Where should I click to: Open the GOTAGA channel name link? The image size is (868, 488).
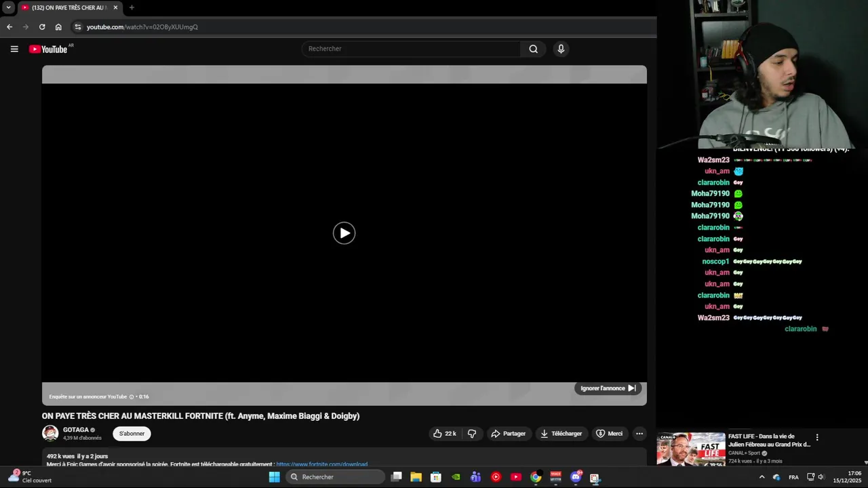76,430
